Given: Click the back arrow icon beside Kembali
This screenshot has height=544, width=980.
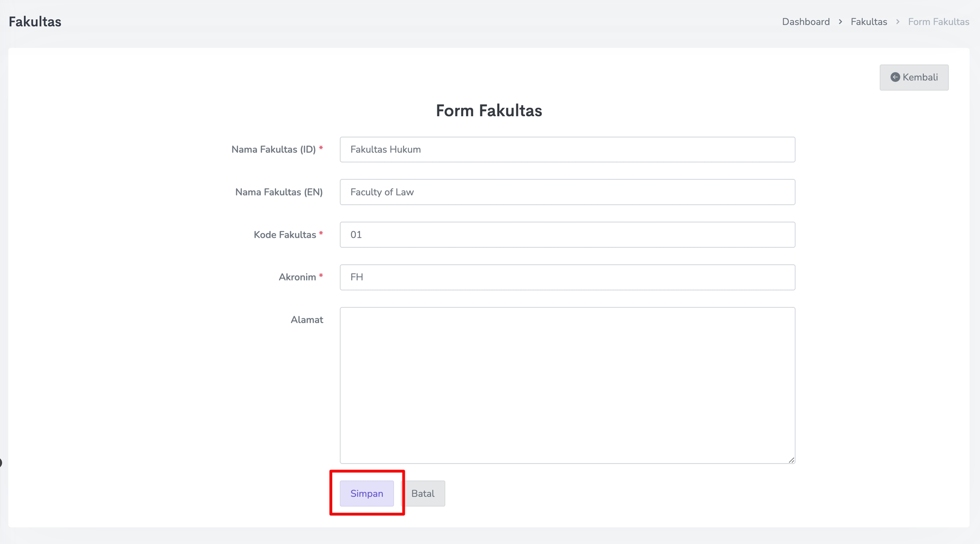Looking at the screenshot, I should click(x=895, y=77).
